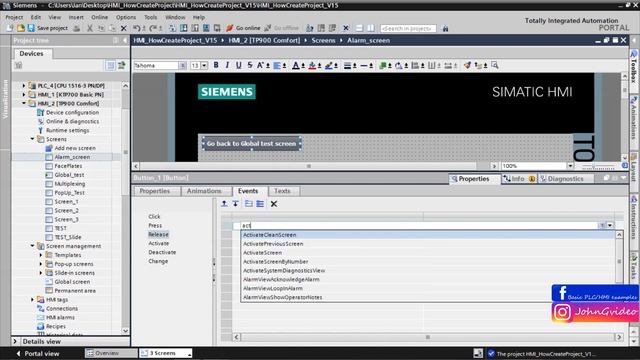
Task: Click the Redo arrow icon
Action: [x=153, y=28]
